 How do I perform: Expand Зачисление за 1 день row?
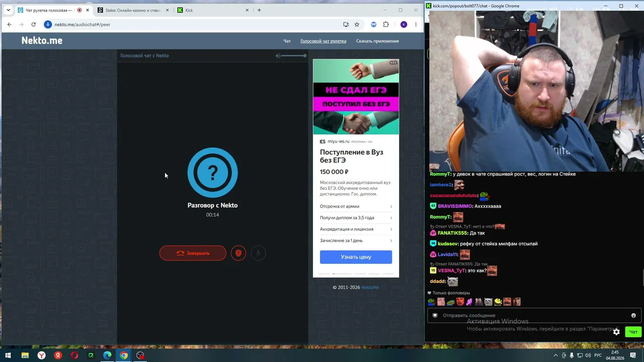(356, 241)
